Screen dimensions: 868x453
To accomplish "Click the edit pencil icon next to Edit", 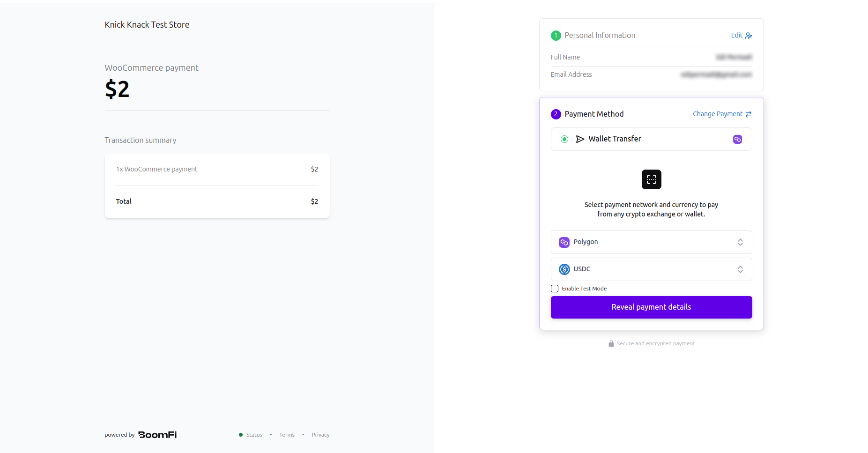I will click(749, 35).
